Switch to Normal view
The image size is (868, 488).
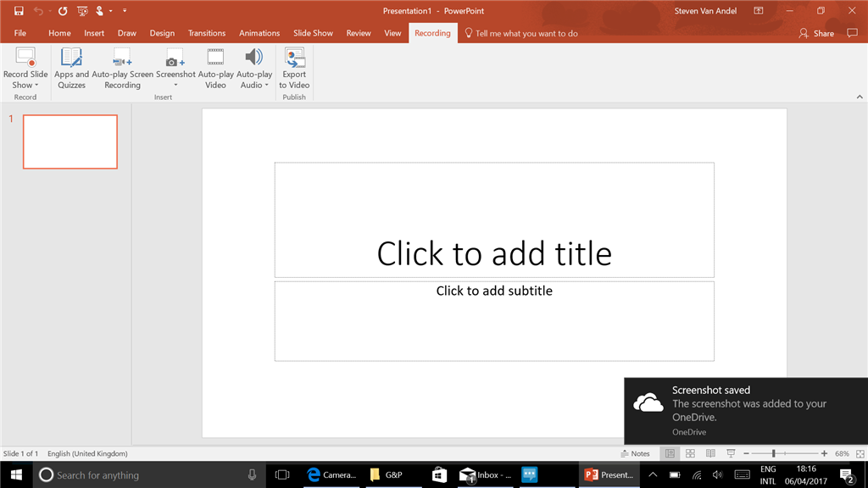tap(670, 454)
